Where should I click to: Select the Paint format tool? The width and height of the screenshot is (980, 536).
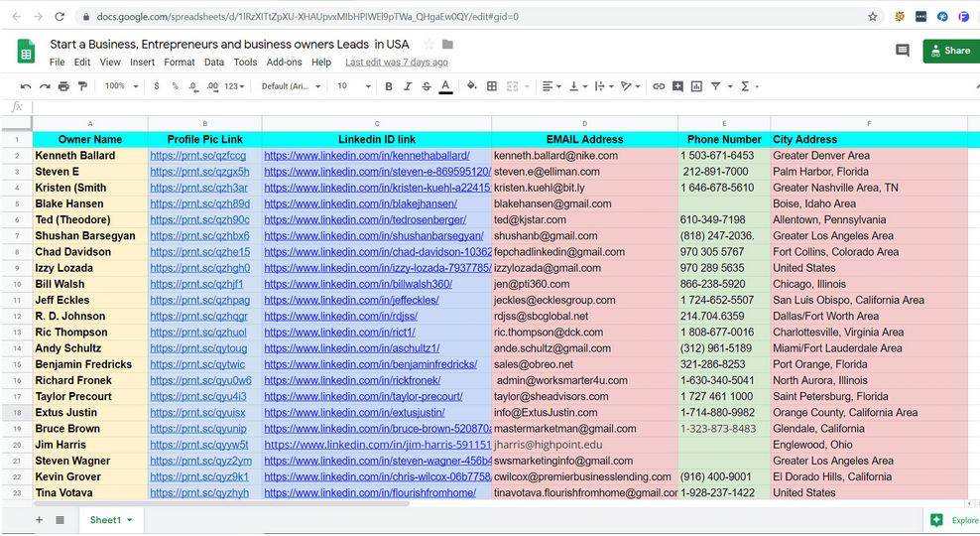(x=82, y=86)
